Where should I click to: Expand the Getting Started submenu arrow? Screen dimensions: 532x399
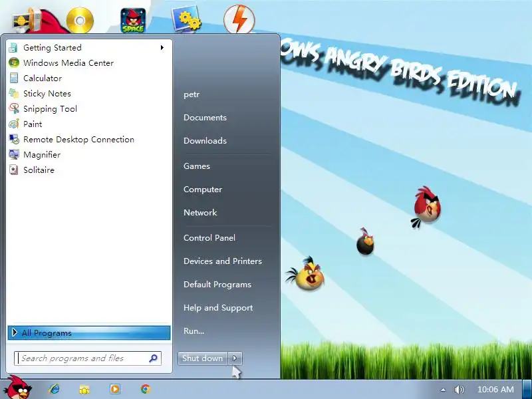[x=162, y=47]
